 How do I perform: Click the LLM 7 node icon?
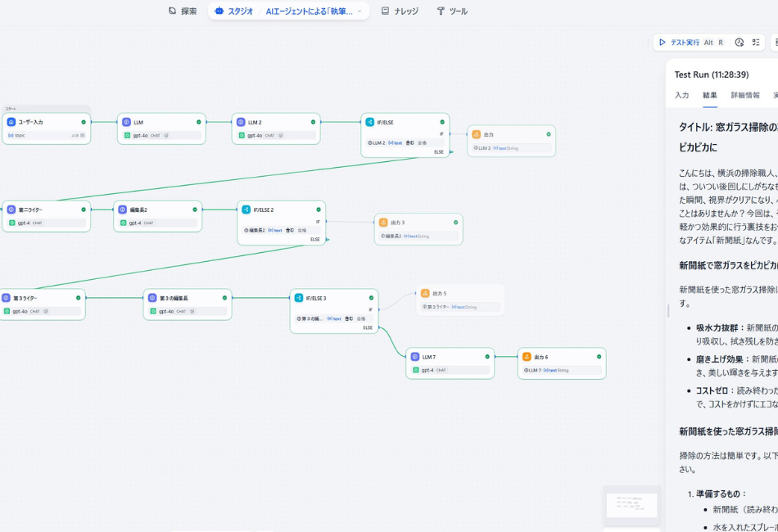pos(415,357)
